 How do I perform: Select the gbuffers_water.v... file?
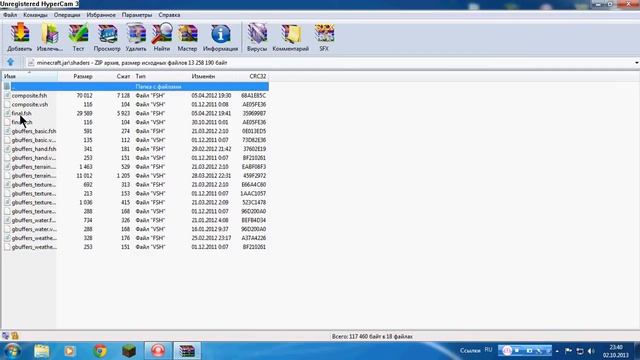pos(34,229)
